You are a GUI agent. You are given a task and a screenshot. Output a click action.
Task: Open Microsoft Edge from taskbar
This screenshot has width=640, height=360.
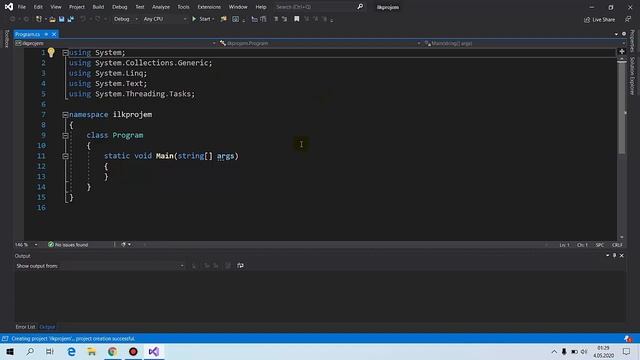71,351
